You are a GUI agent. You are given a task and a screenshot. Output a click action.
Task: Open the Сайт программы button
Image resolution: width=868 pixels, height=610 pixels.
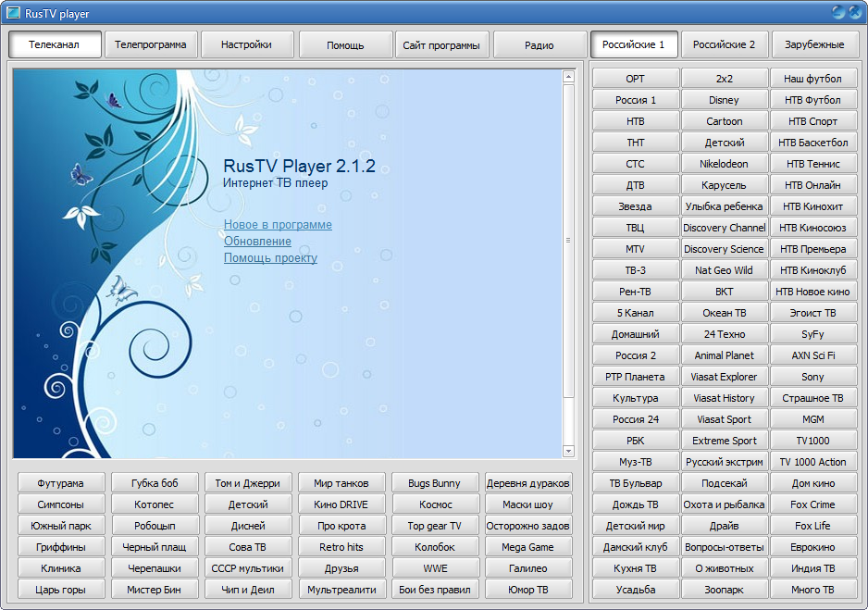click(441, 45)
